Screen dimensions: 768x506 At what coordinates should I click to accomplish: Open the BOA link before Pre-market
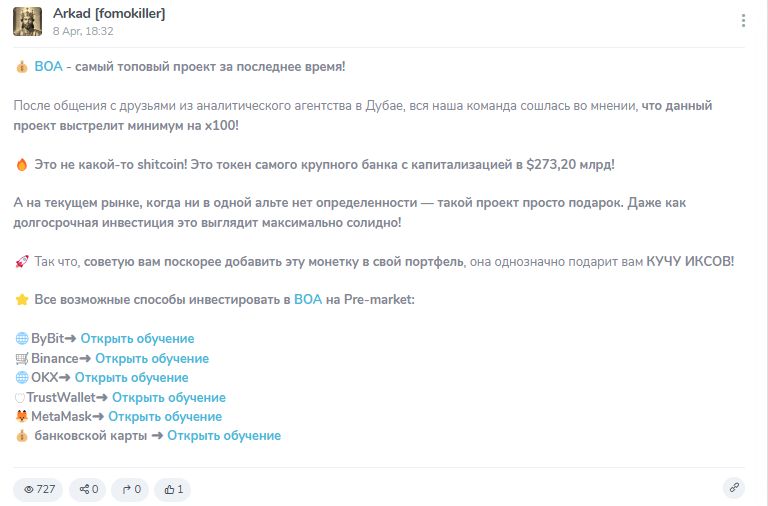coord(308,299)
